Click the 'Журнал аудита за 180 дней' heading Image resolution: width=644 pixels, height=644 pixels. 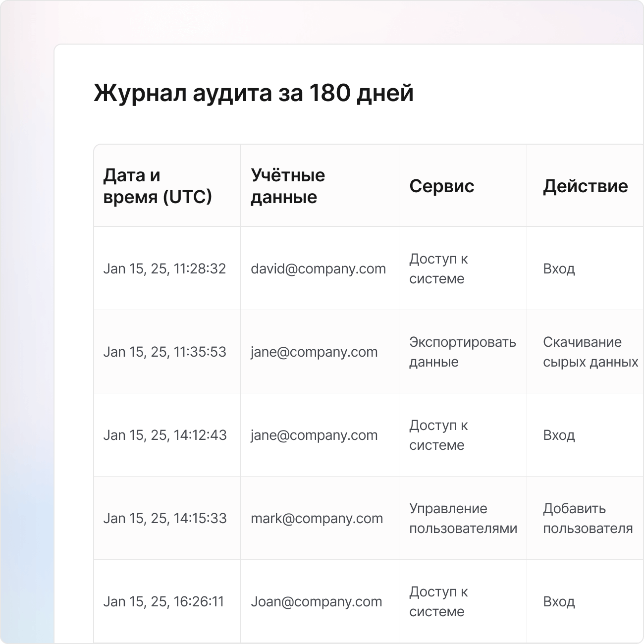click(253, 93)
